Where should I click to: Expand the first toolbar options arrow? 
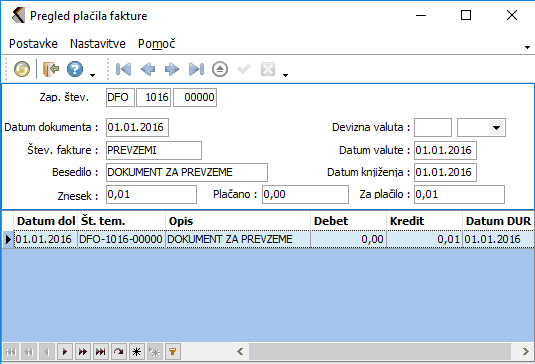[x=92, y=75]
